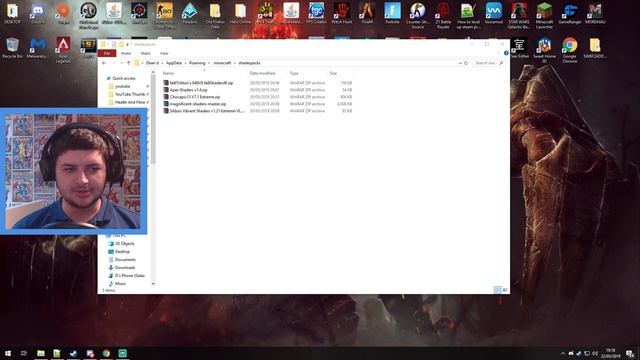Click Roaming in the address breadcrumb
This screenshot has width=640, height=360.
(197, 63)
